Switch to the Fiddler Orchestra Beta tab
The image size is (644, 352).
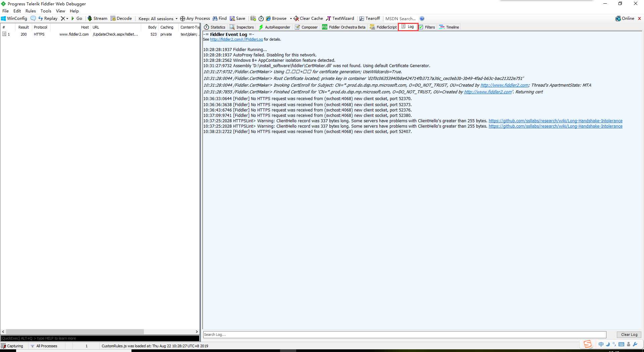[344, 27]
